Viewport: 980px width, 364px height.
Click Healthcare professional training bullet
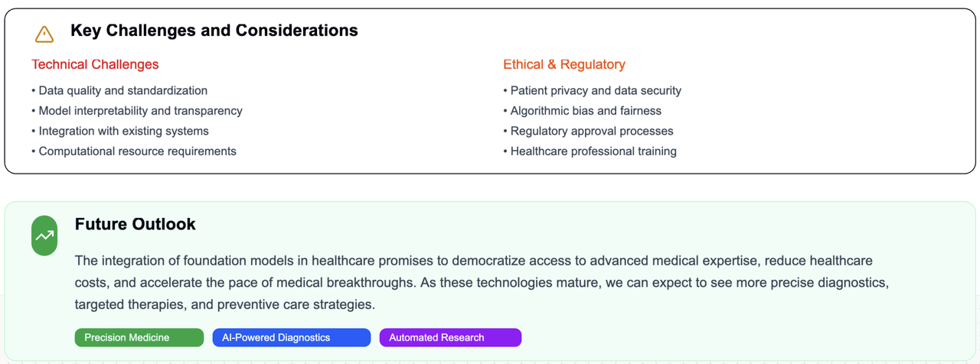[590, 151]
